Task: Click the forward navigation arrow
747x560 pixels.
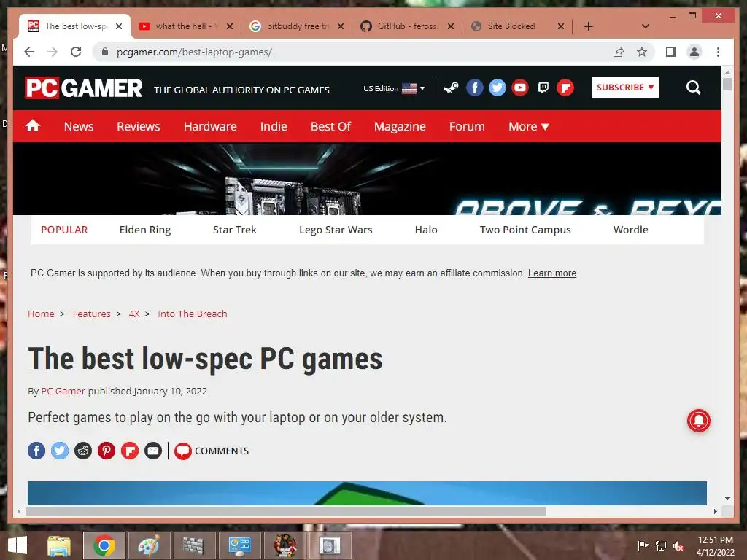Action: click(x=53, y=52)
